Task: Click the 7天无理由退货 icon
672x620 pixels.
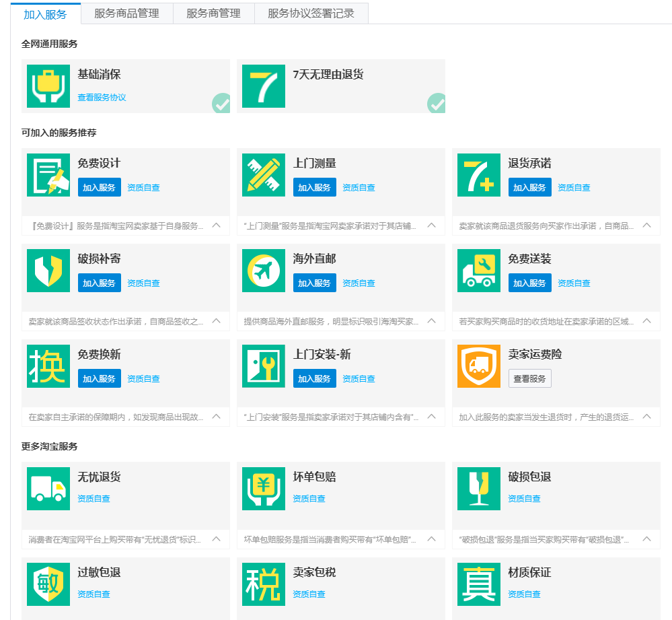Action: (x=264, y=86)
